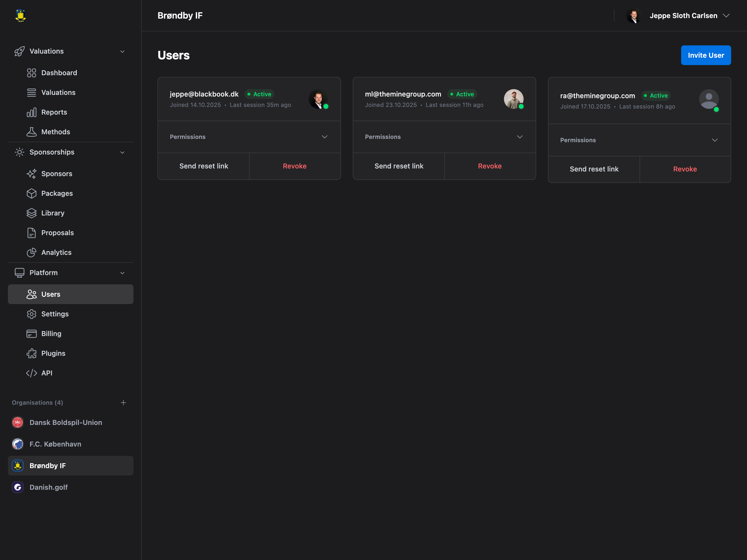Click the Plugins puzzle piece icon
Viewport: 747px width, 560px height.
[x=31, y=353]
